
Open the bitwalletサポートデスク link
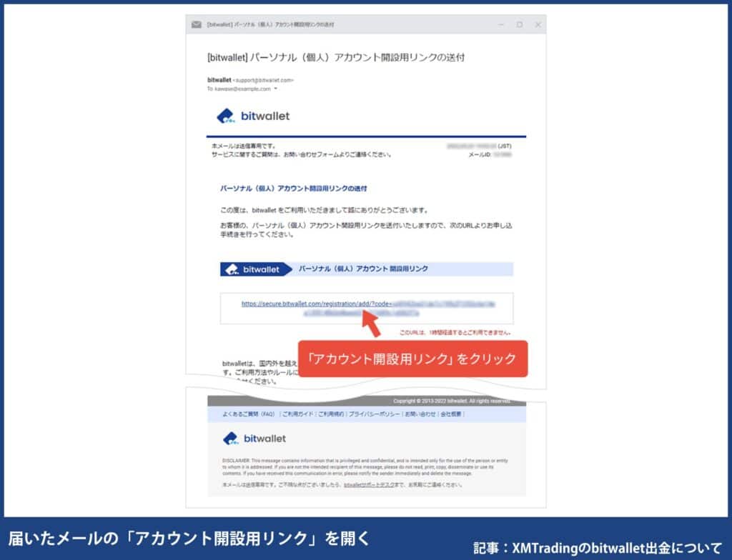tap(369, 485)
